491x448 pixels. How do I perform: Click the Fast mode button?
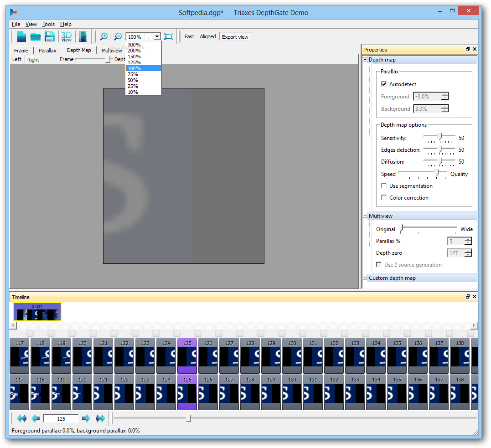coord(189,36)
